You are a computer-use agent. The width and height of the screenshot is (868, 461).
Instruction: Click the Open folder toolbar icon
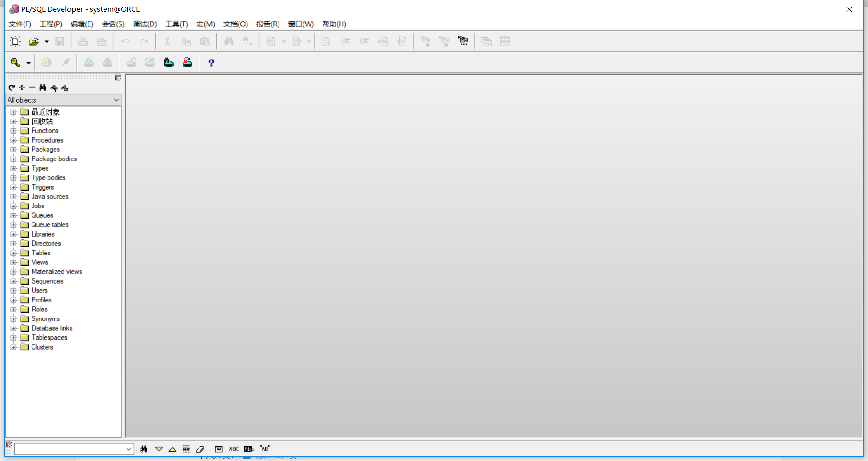pos(34,41)
